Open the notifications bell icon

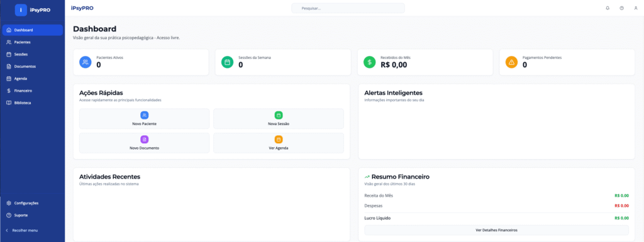(x=608, y=8)
